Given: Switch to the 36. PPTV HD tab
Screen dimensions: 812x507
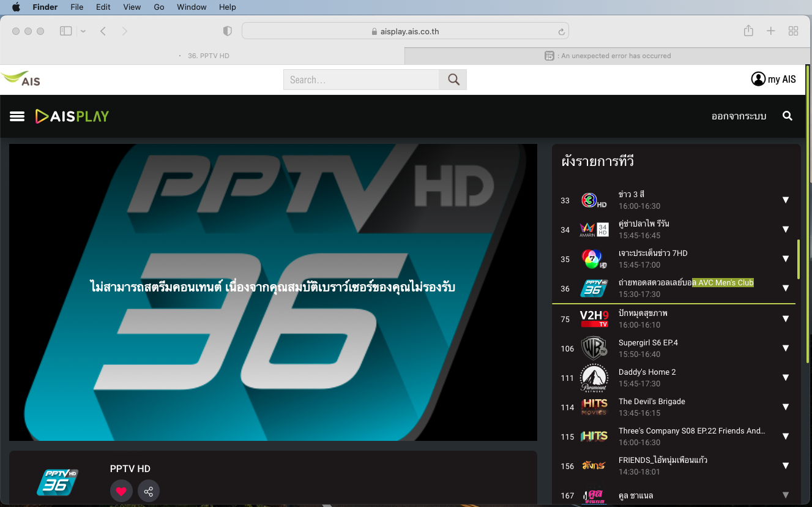Looking at the screenshot, I should [x=203, y=56].
